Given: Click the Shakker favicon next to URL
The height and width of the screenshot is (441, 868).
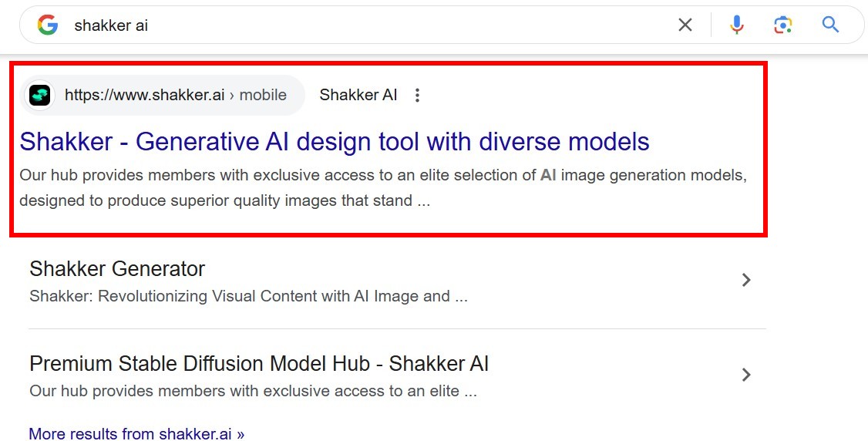Looking at the screenshot, I should (x=40, y=95).
